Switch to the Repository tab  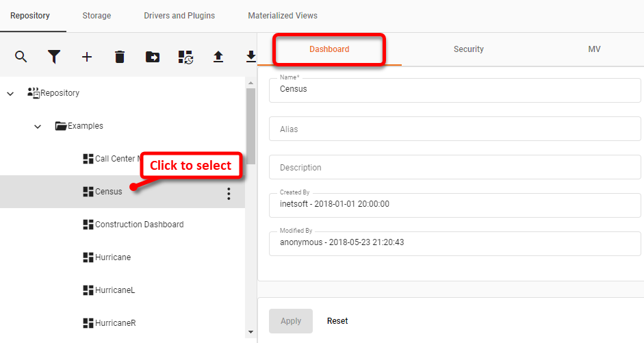(30, 16)
